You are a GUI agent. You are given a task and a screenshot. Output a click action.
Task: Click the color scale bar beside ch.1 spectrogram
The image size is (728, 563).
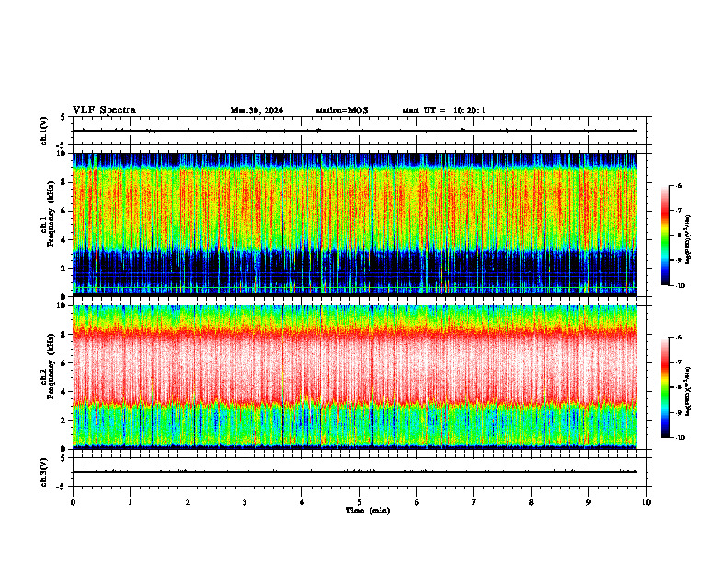point(665,236)
